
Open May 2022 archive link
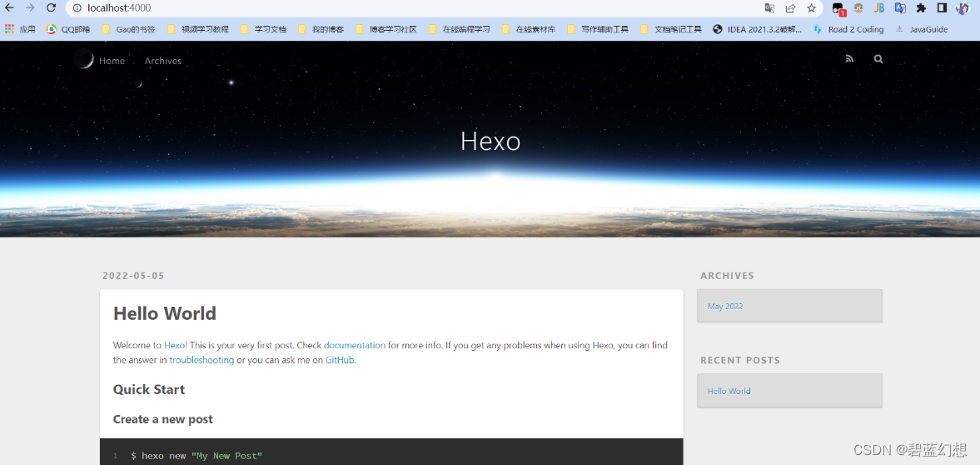[725, 307]
